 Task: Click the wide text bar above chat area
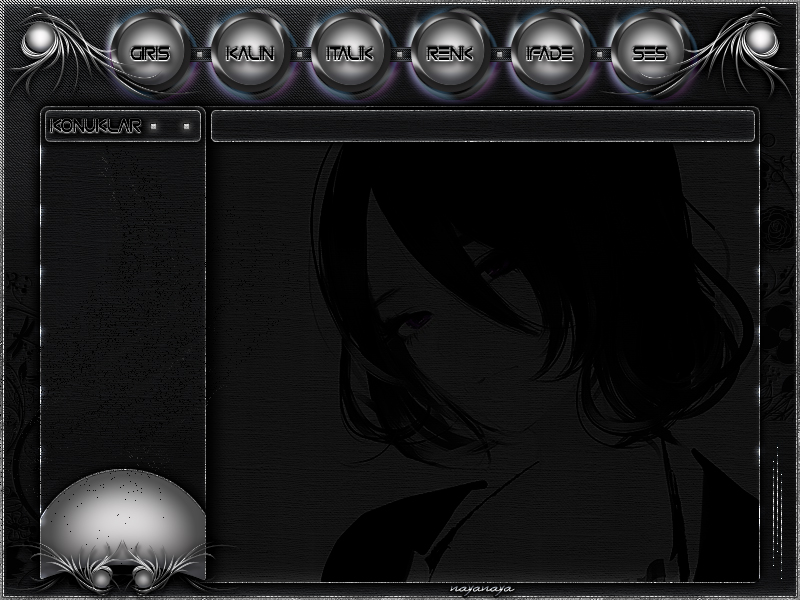(482, 126)
